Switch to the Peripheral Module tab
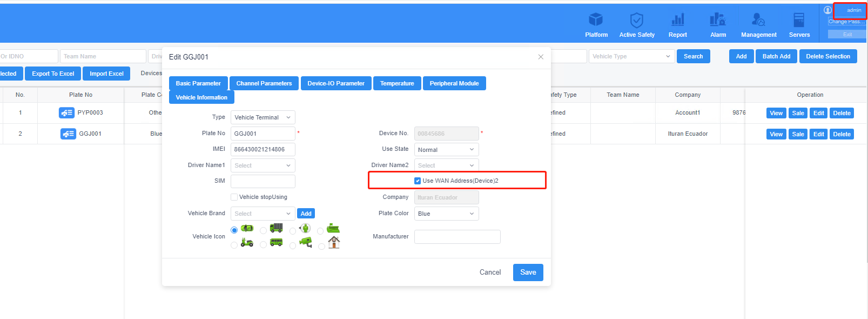868x319 pixels. point(454,83)
